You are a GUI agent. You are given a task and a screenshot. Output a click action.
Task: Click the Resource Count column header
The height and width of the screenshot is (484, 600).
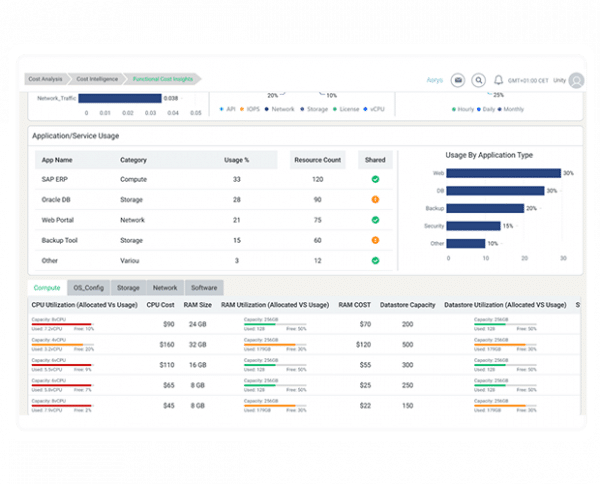tap(318, 160)
